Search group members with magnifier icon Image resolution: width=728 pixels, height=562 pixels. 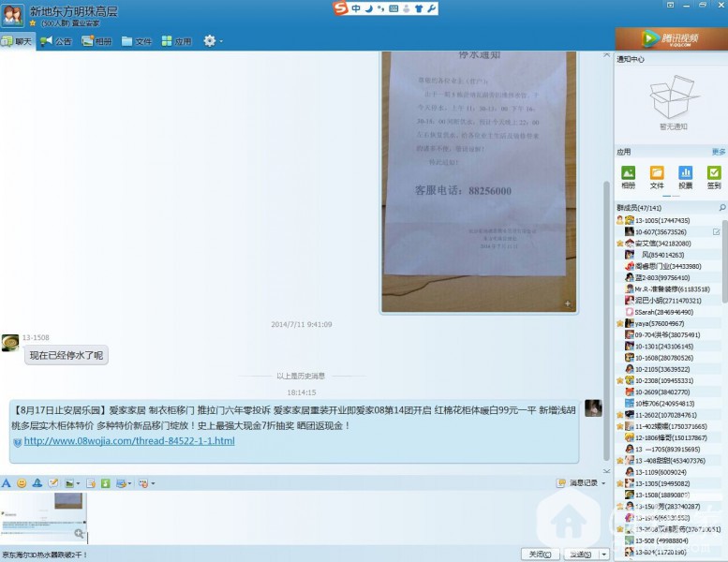click(x=721, y=208)
